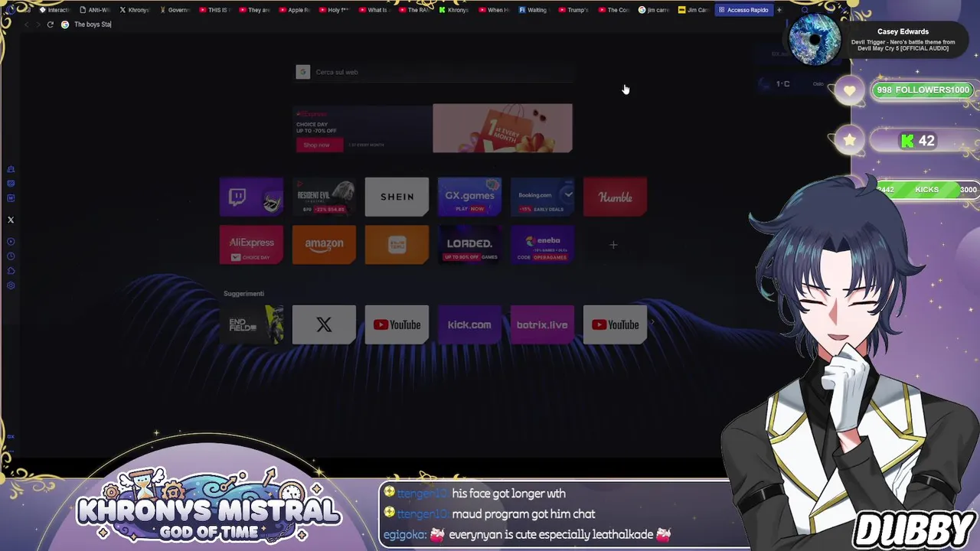Switch to 'Holy f**' YouTube tab
Screen dimensions: 980x551
tap(334, 10)
